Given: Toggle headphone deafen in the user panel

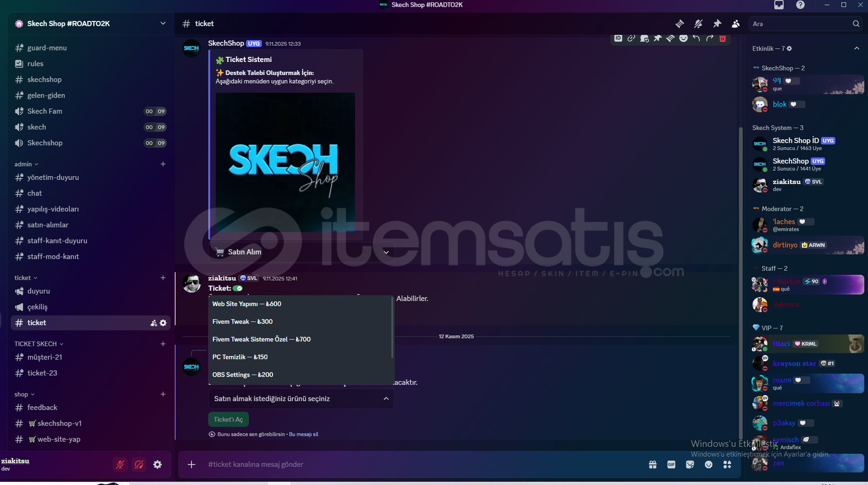Looking at the screenshot, I should [x=139, y=465].
